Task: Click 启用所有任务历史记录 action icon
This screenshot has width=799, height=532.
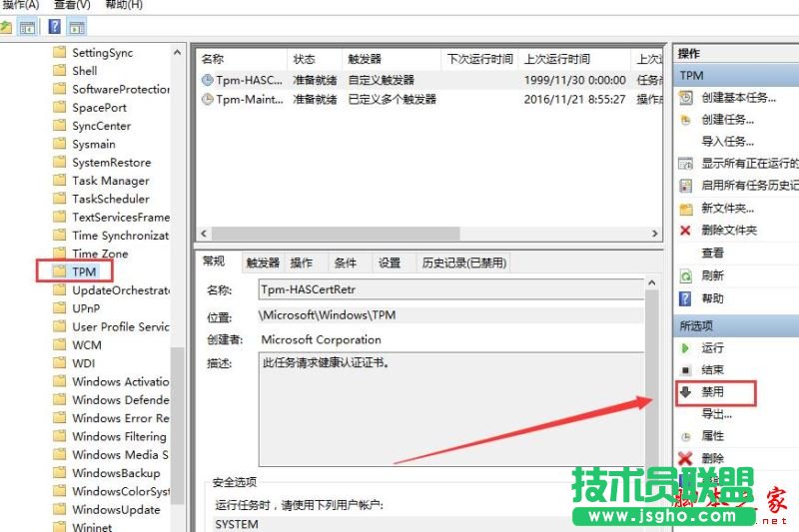Action: 686,186
